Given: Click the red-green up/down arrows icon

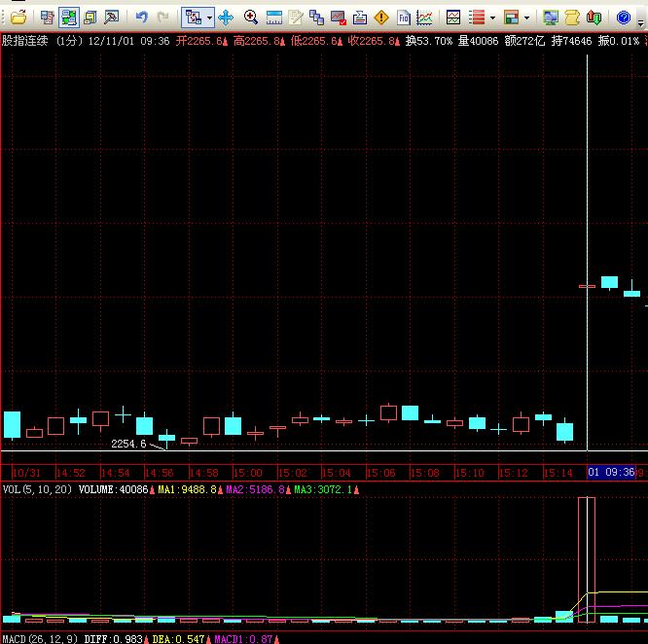Looking at the screenshot, I should [x=595, y=18].
